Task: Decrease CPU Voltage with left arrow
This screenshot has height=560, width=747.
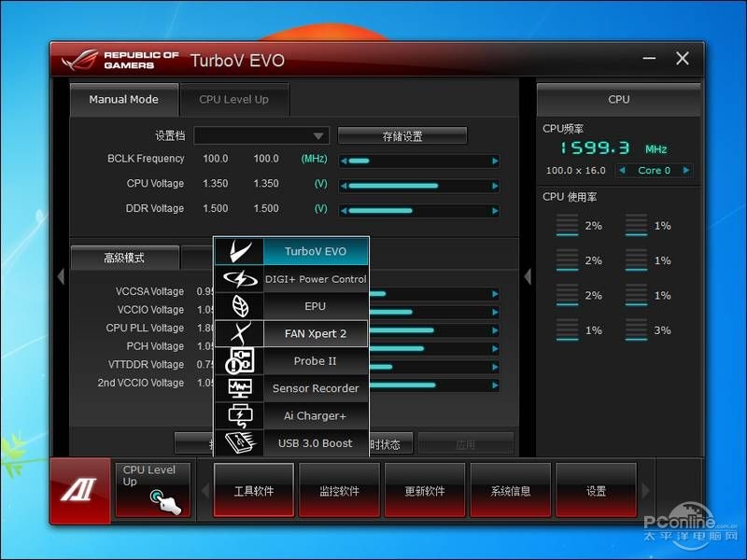Action: coord(344,186)
